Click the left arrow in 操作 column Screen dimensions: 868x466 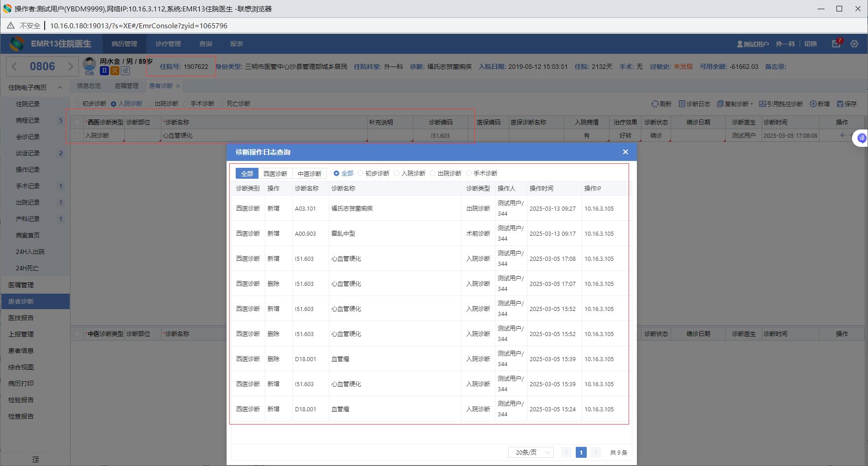click(842, 135)
